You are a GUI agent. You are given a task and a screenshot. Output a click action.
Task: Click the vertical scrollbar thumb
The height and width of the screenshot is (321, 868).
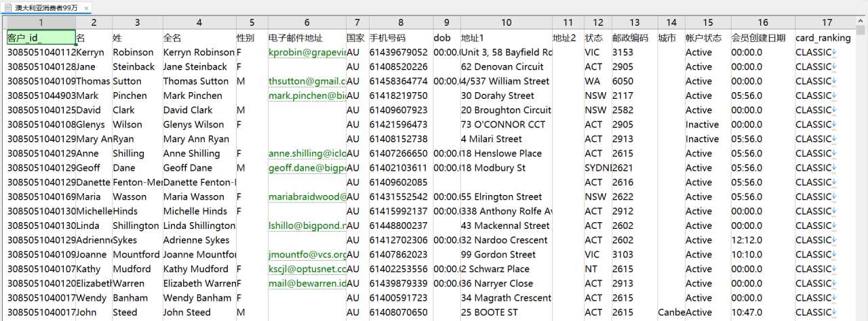point(861,30)
